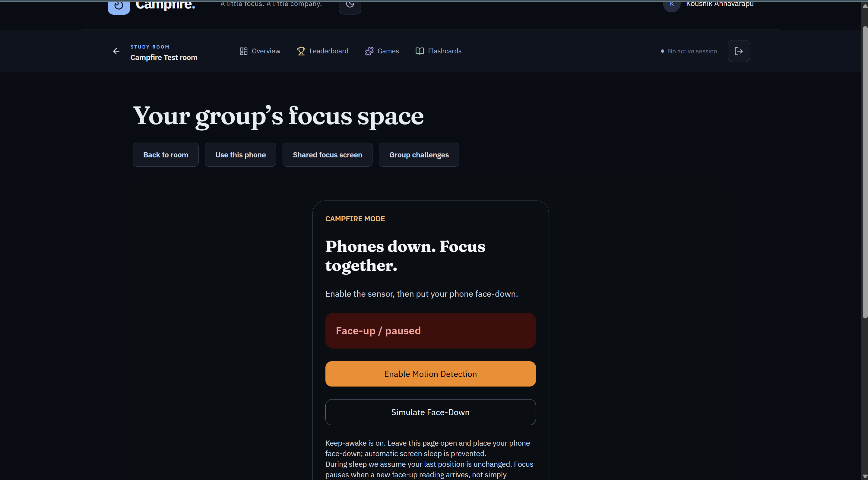Click the Games puzzle icon

point(369,51)
